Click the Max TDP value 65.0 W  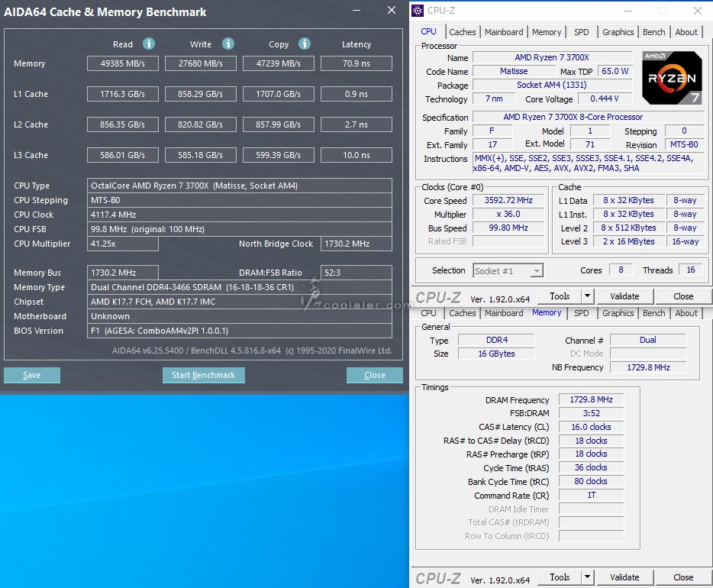[615, 71]
